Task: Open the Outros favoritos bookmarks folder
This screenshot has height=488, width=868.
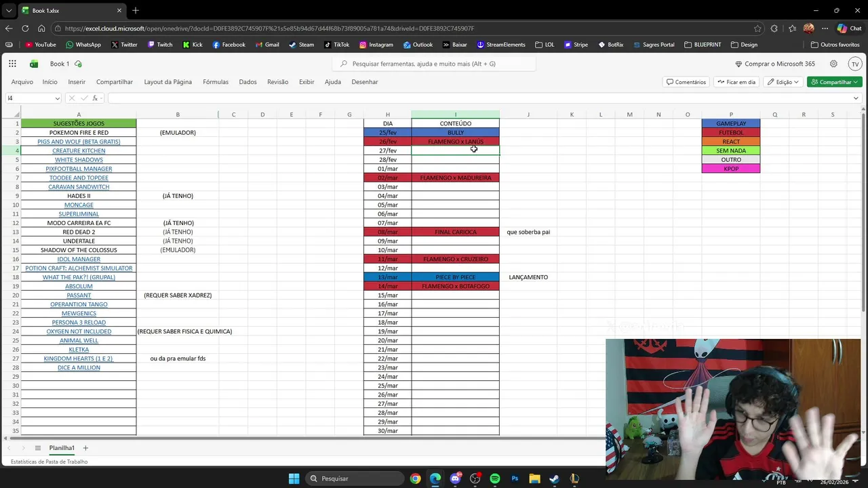Action: (x=835, y=45)
